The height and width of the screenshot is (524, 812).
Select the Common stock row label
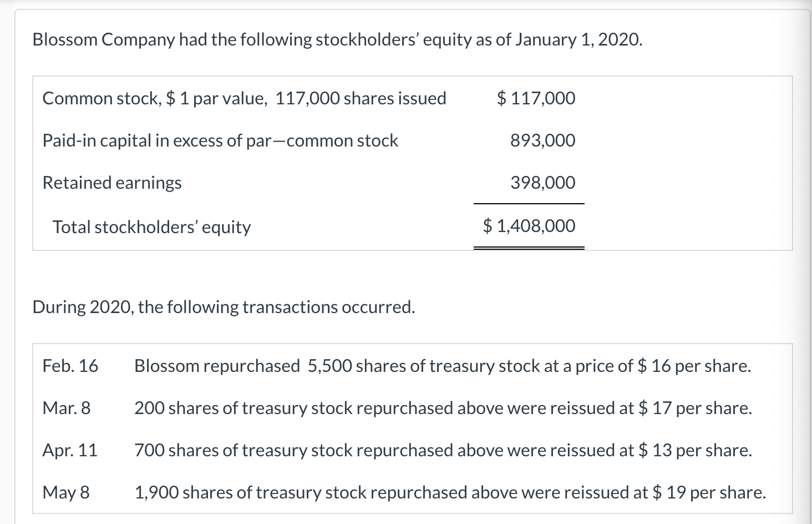pos(244,98)
